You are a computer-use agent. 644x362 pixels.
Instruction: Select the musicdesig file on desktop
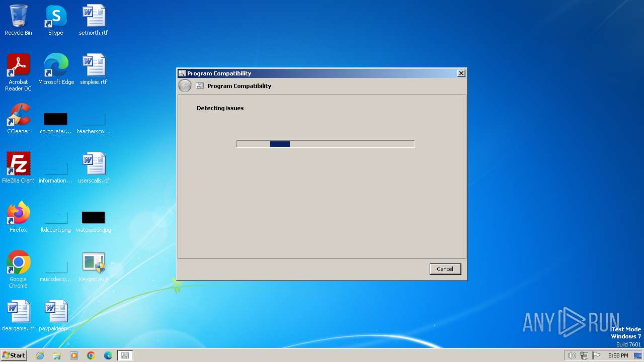56,270
